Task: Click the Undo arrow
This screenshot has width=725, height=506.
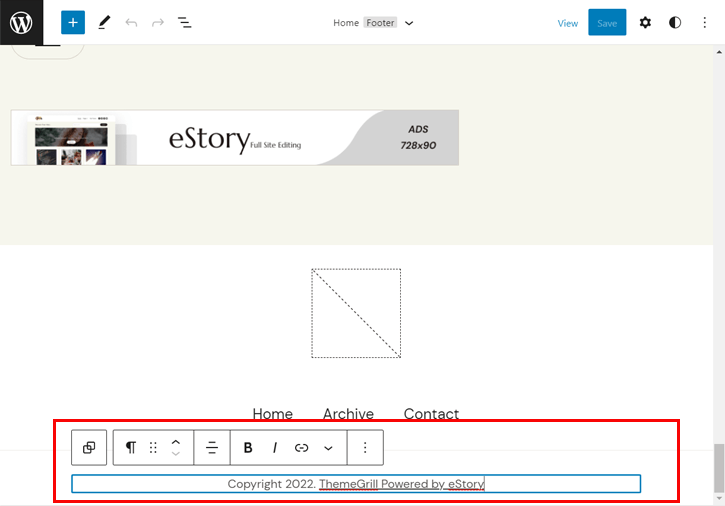Action: coord(131,22)
